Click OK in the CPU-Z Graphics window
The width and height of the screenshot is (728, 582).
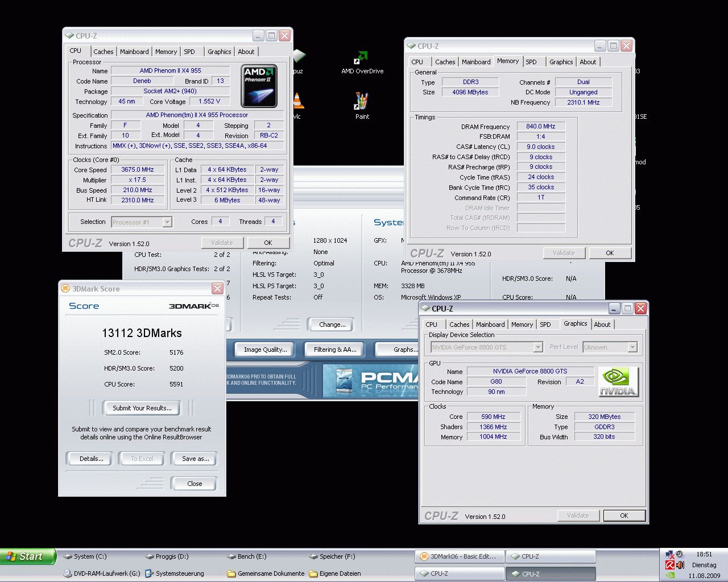pyautogui.click(x=624, y=516)
